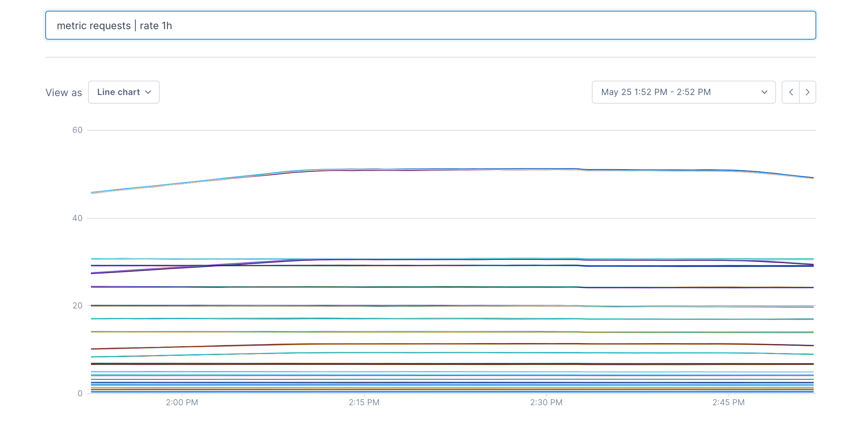868x429 pixels.
Task: Click the teal line near value 17
Action: [x=431, y=319]
